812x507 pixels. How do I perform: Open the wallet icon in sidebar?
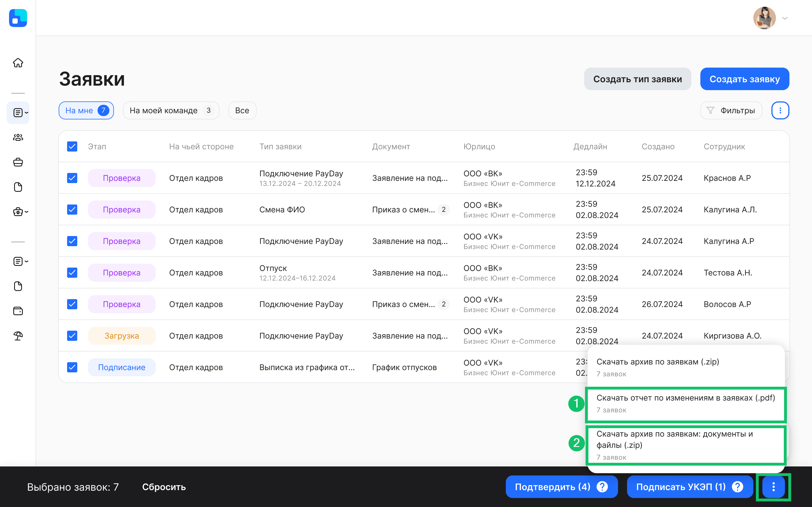point(18,311)
